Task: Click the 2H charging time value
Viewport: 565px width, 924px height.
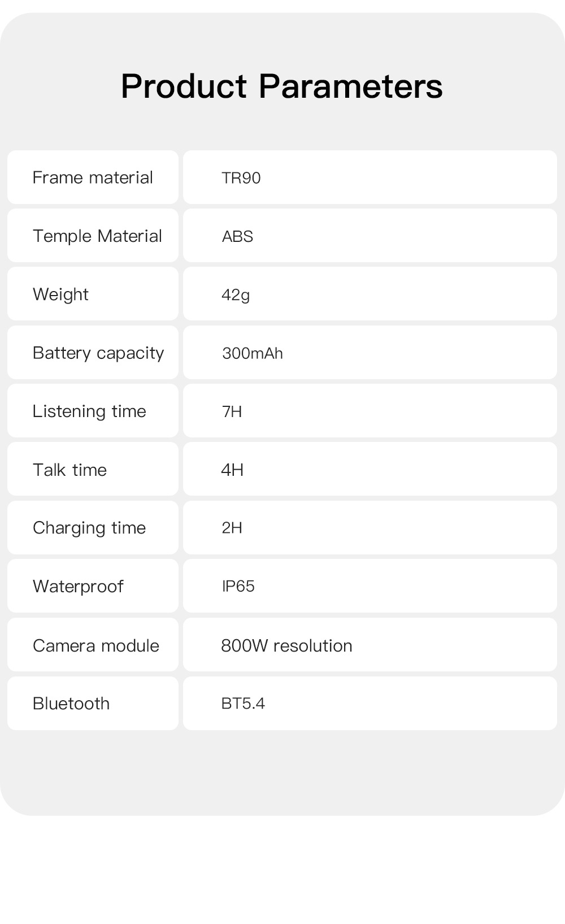Action: (370, 527)
